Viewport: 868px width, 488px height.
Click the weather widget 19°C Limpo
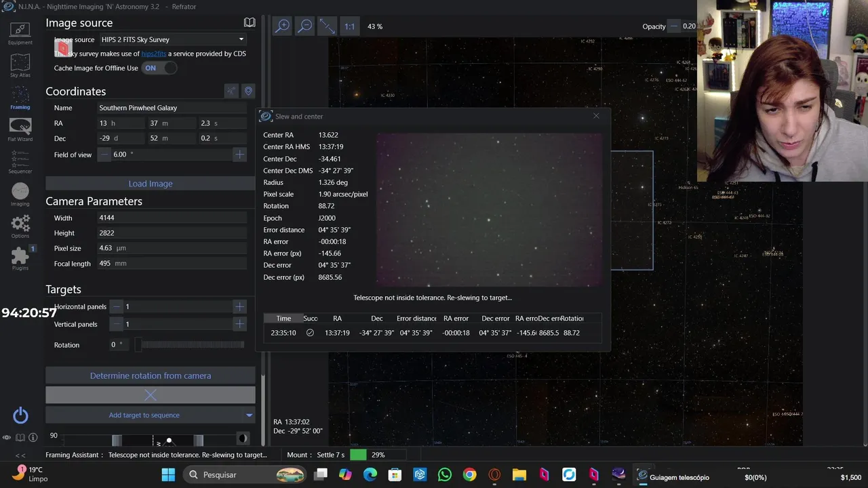point(30,474)
